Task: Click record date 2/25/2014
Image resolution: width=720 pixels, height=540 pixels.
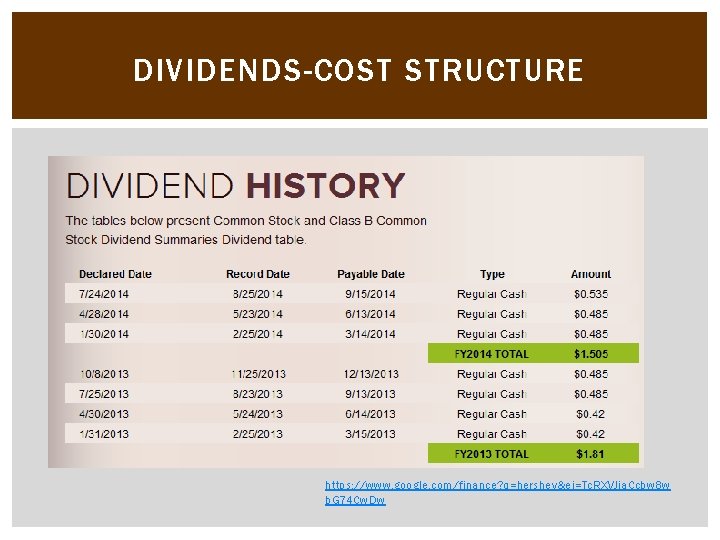Action: [258, 334]
